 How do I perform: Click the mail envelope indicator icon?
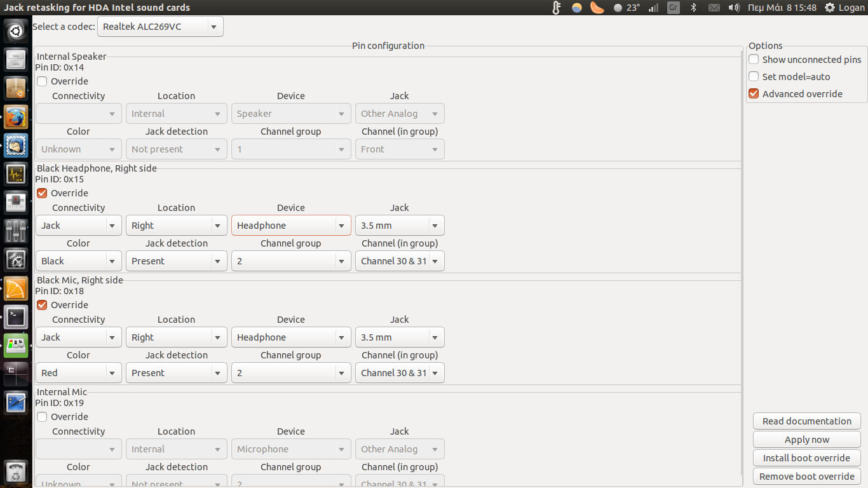(714, 8)
